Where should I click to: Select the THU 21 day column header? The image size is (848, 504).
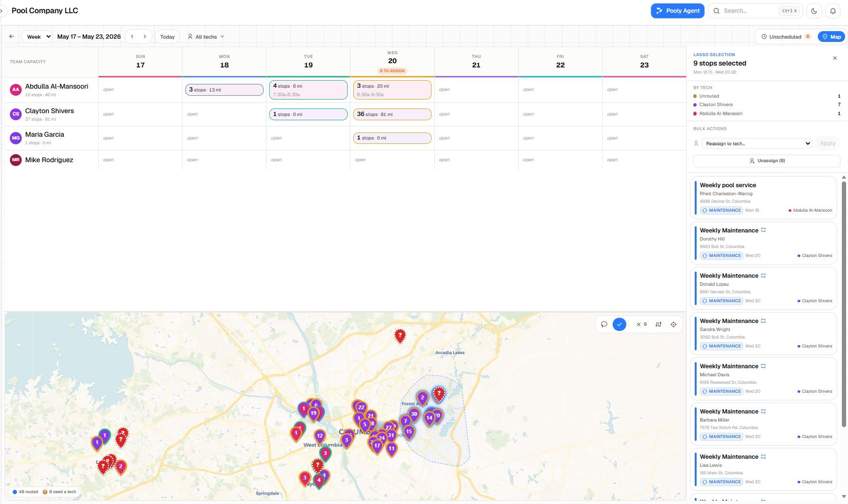click(x=476, y=62)
